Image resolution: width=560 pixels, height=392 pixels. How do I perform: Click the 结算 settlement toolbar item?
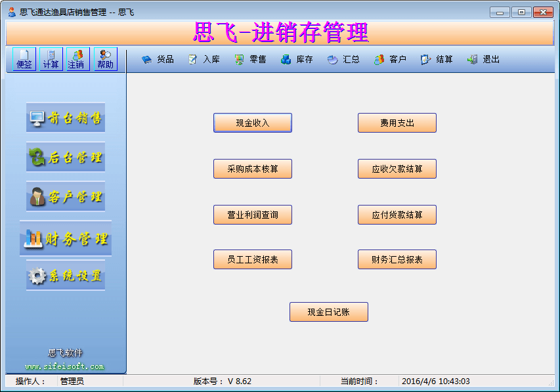tap(437, 59)
